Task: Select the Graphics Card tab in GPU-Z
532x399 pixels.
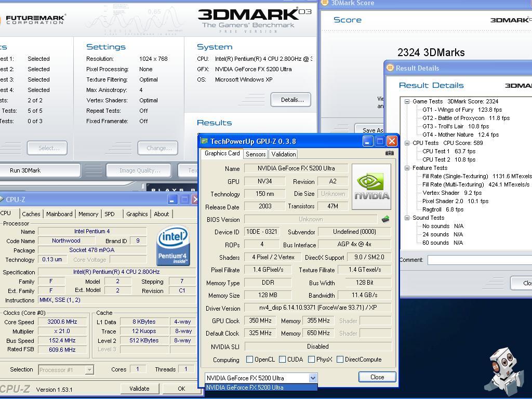Action: click(222, 153)
